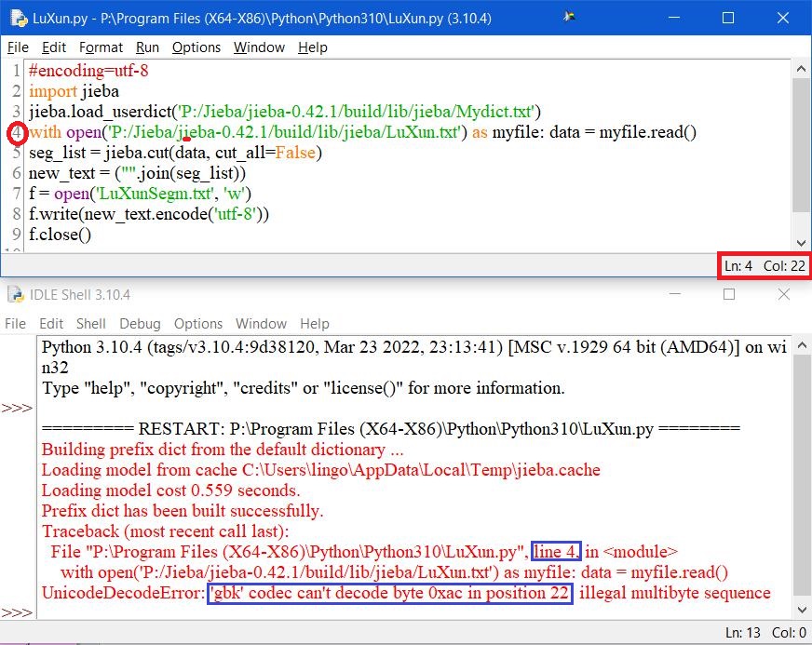Click the IDLE Shell title bar Python icon
The width and height of the screenshot is (812, 645).
coord(16,294)
